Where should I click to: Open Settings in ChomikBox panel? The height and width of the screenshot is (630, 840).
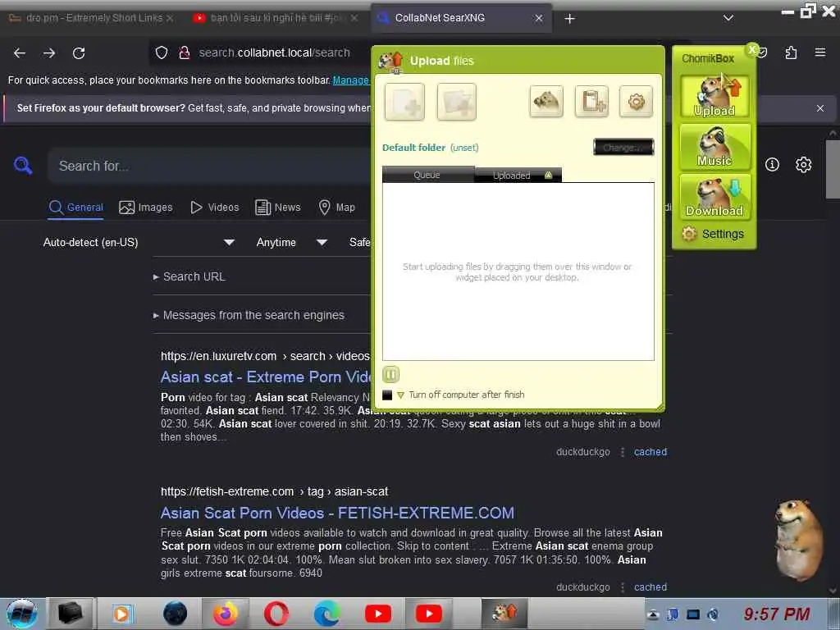coord(713,234)
